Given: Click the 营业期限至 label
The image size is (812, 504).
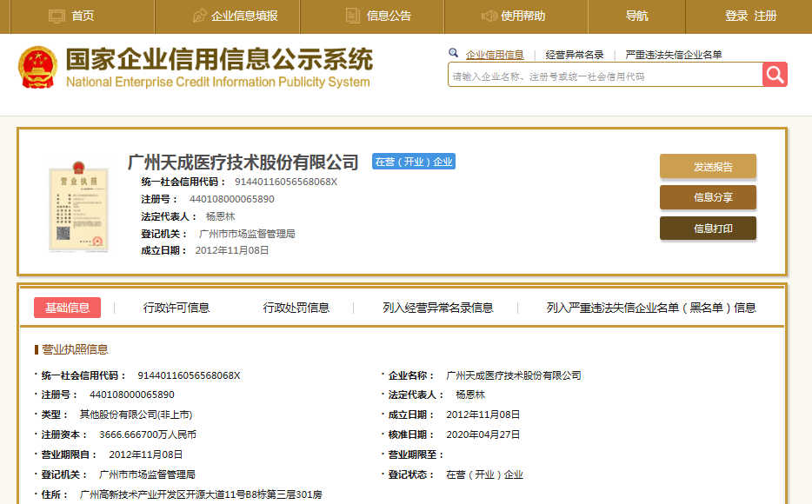Looking at the screenshot, I should [x=416, y=454].
